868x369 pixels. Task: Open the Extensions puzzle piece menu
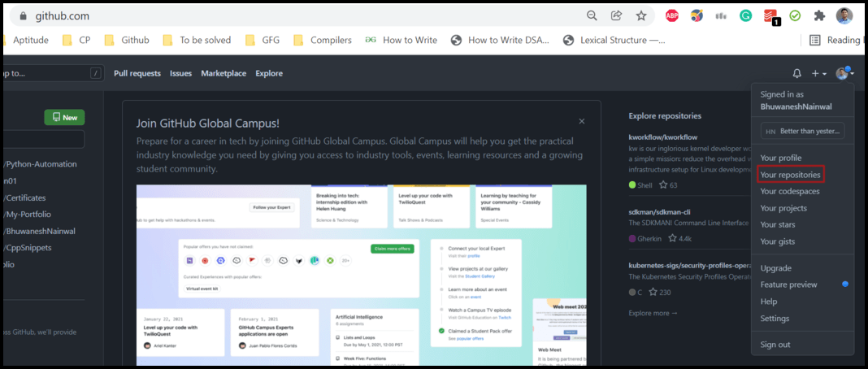tap(819, 16)
